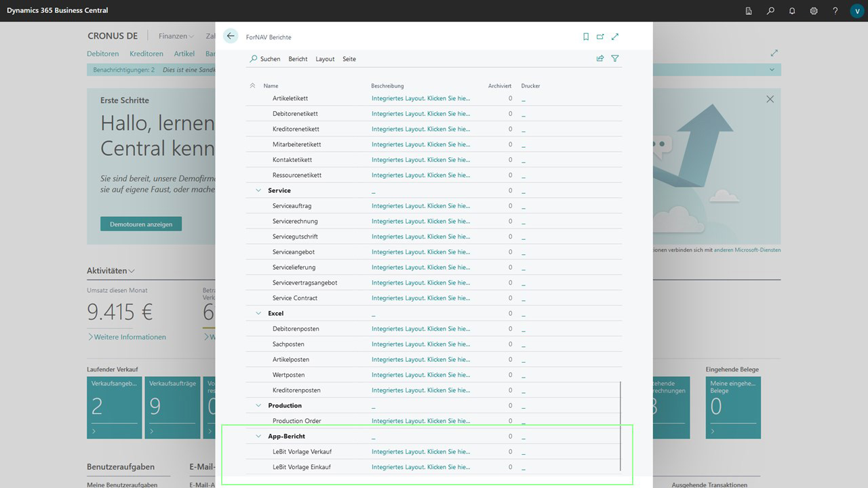This screenshot has height=488, width=868.
Task: Collapse all groups header chevron
Action: [x=253, y=86]
